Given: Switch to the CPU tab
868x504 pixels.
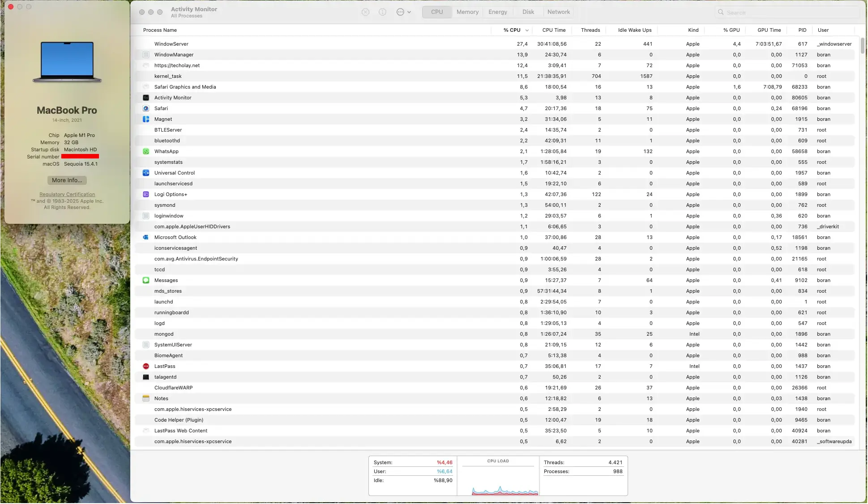Looking at the screenshot, I should (437, 12).
